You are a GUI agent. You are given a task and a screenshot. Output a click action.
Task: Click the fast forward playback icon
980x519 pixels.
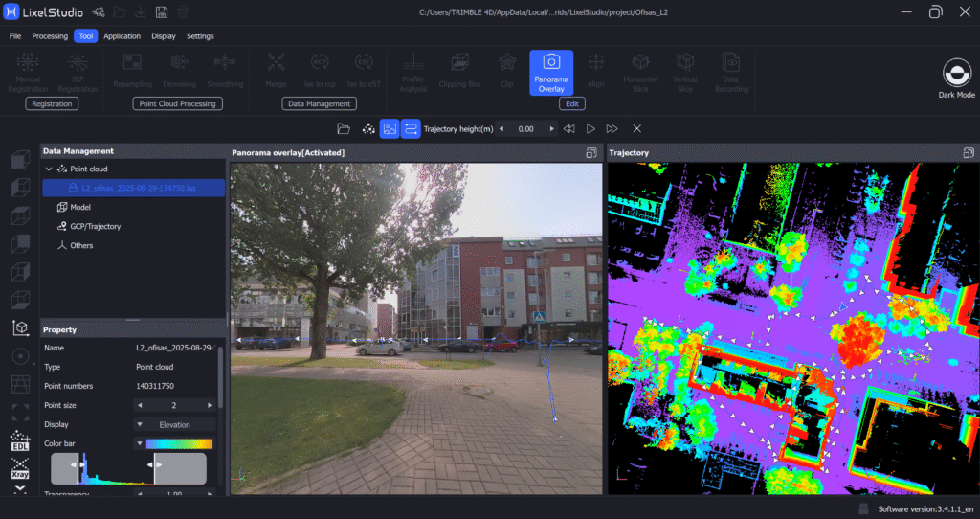[x=612, y=128]
